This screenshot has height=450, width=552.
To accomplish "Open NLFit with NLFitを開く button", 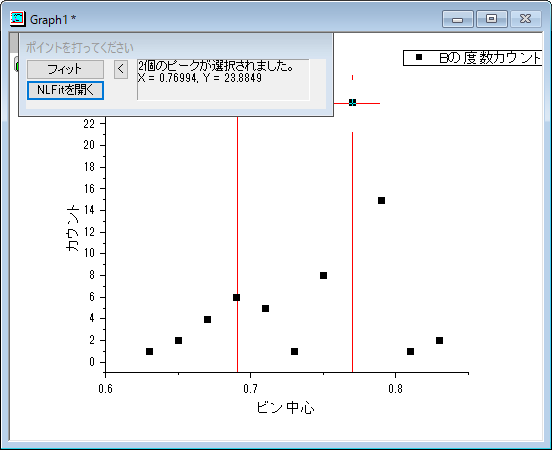I will point(65,90).
